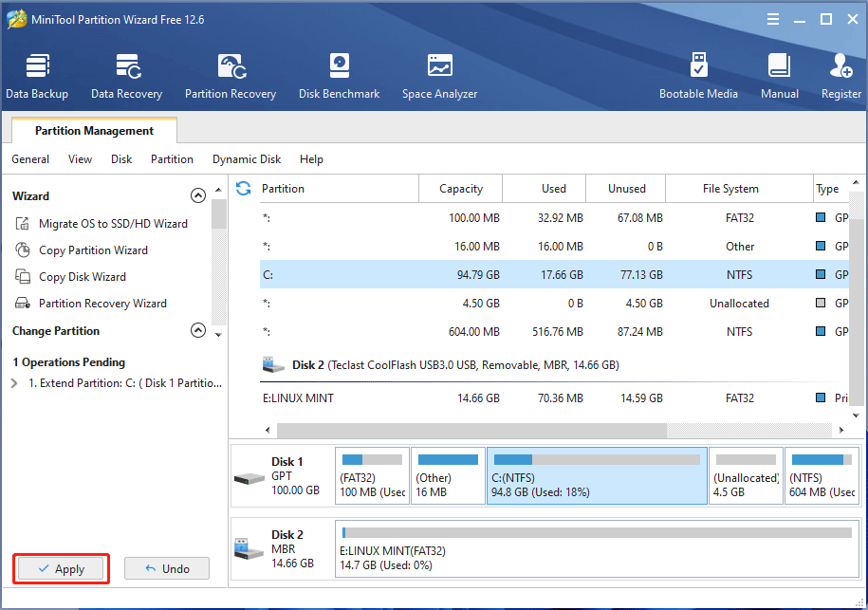The height and width of the screenshot is (610, 868).
Task: Click the Disk 2 USB drive icon in partition list
Action: coord(273,365)
